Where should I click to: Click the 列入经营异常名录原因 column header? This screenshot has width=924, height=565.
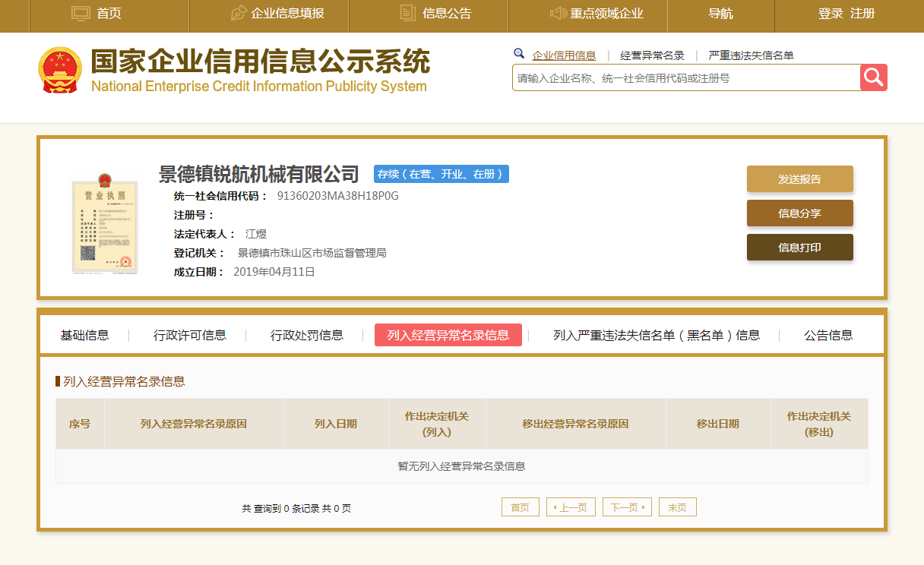194,424
